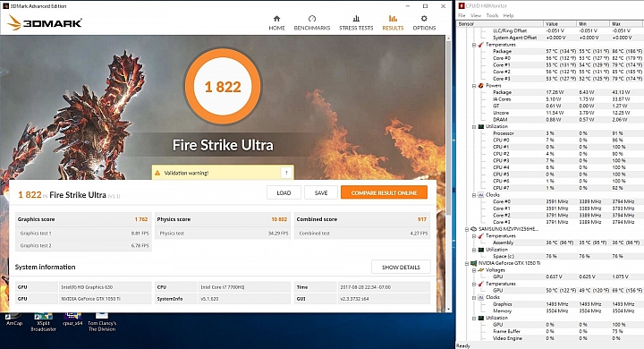This screenshot has width=644, height=349.
Task: Click the Value column header
Action: tap(560, 24)
